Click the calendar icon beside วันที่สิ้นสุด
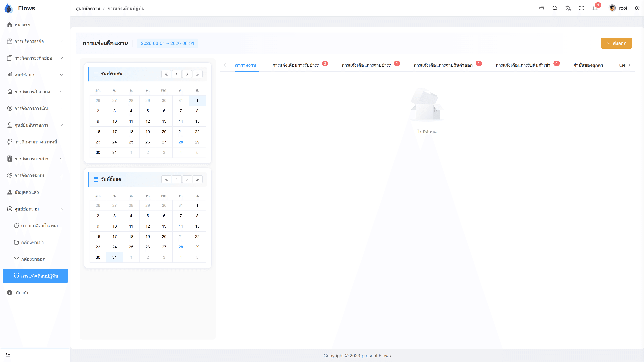 pos(96,179)
